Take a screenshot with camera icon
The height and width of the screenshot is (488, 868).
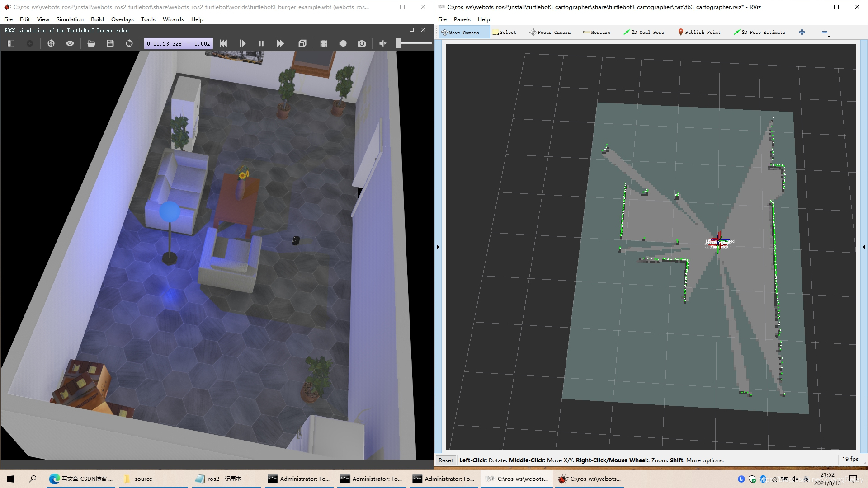(x=362, y=43)
